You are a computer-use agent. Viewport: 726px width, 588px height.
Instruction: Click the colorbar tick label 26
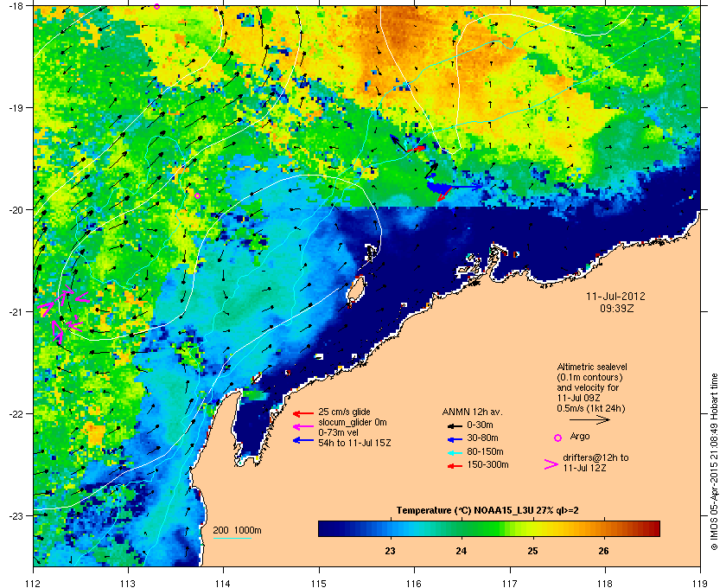click(x=603, y=551)
